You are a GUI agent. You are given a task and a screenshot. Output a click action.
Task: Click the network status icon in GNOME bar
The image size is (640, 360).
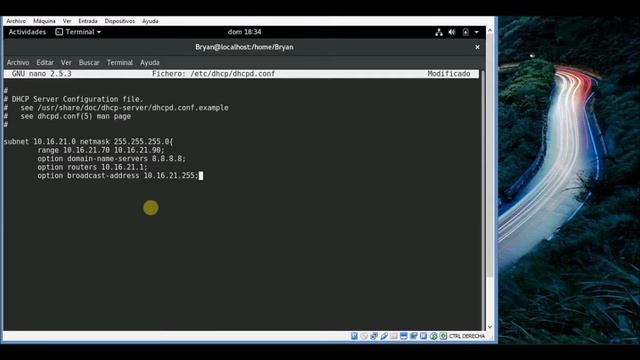439,32
